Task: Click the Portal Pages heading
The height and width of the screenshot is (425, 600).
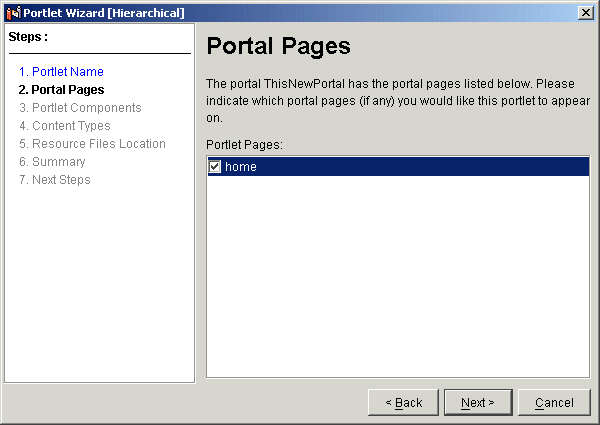Action: [279, 46]
